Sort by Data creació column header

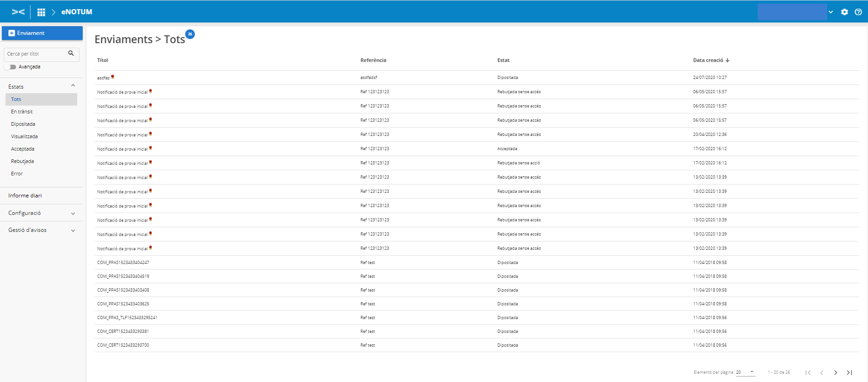[708, 60]
